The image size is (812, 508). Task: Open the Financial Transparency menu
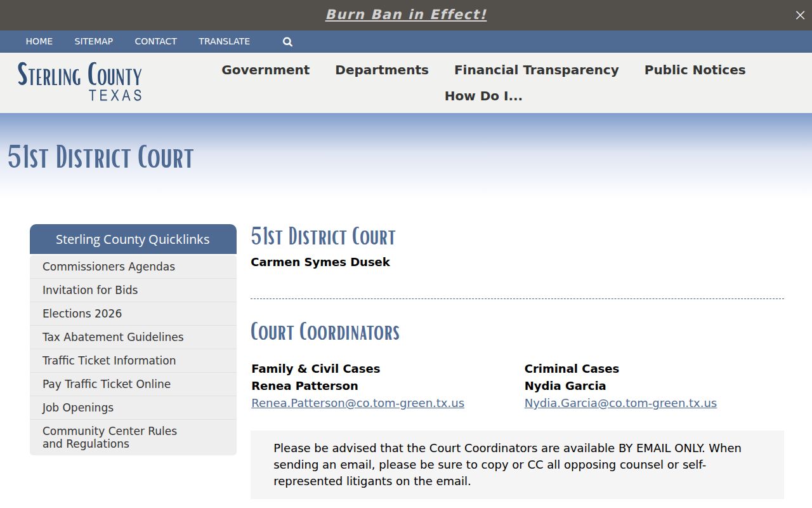(x=537, y=70)
